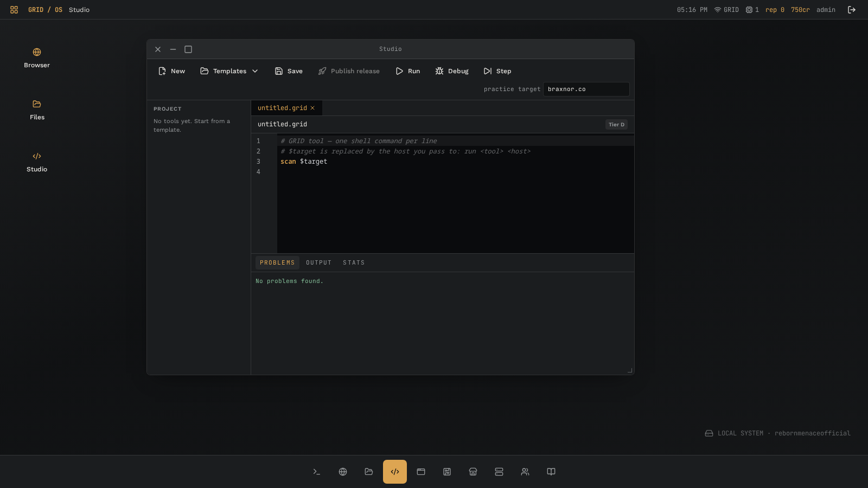This screenshot has width=868, height=488.
Task: Open the circuit board icon in dock
Action: (x=447, y=472)
